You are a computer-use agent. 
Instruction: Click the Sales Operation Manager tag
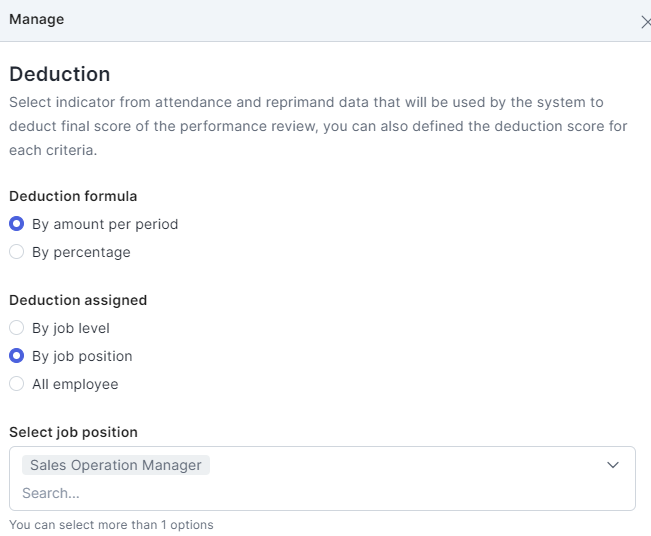tap(116, 465)
